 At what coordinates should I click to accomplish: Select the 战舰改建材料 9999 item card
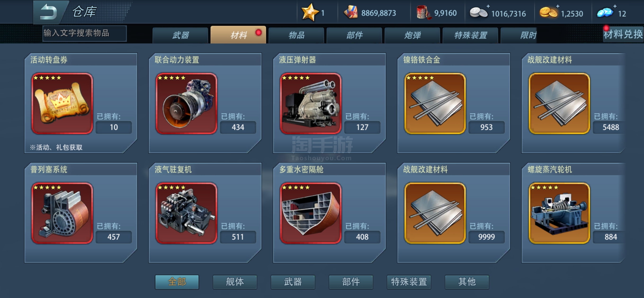coord(453,213)
